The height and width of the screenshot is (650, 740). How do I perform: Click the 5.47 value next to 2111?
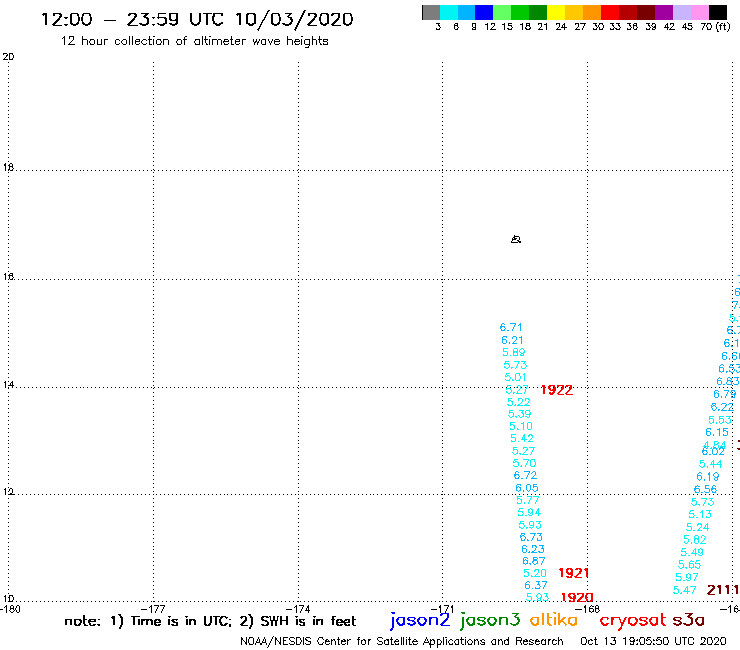[684, 590]
